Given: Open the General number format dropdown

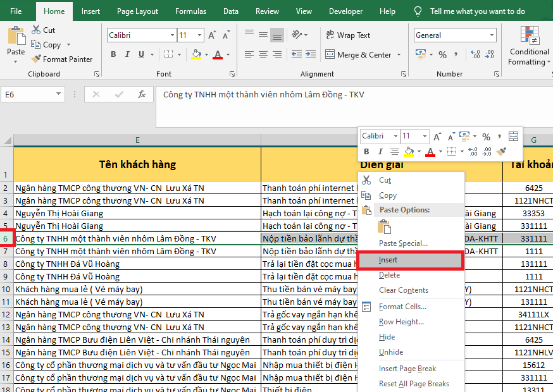Looking at the screenshot, I should [492, 35].
